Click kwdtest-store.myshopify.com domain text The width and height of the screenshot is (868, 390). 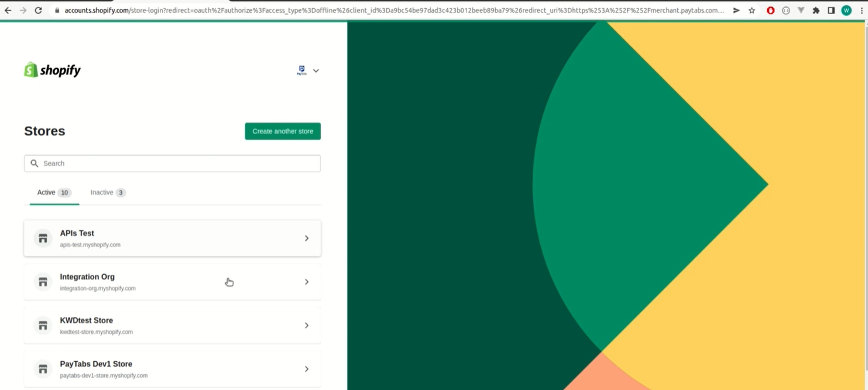pos(96,332)
